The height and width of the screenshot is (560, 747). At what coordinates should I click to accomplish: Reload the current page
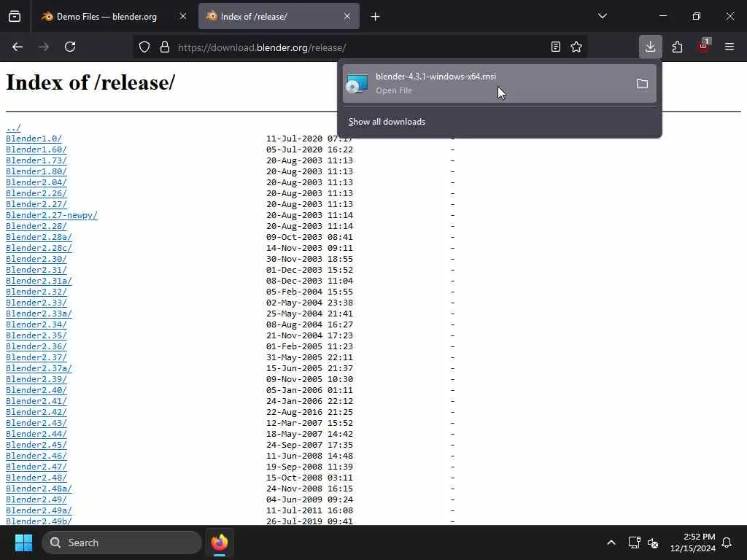[x=70, y=47]
